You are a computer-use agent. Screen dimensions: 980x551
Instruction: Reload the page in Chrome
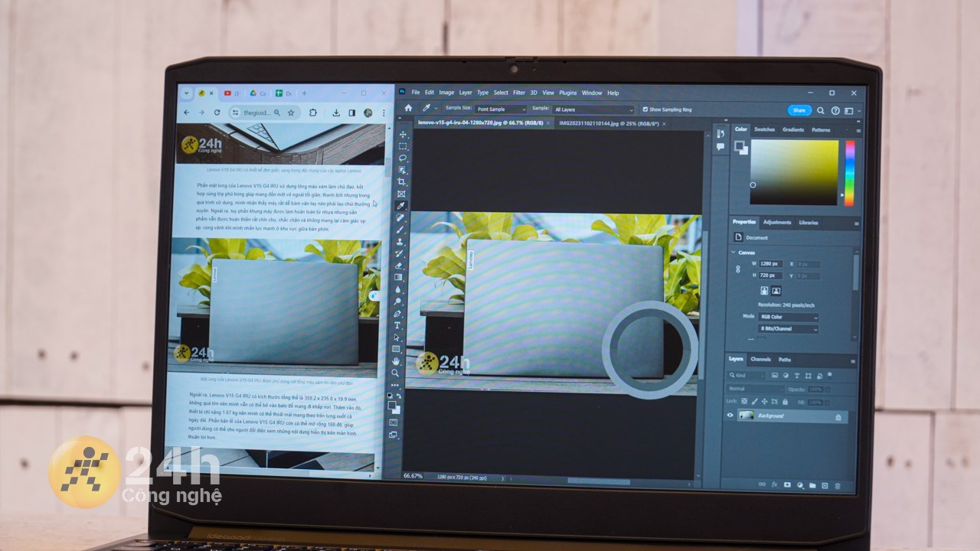point(217,112)
